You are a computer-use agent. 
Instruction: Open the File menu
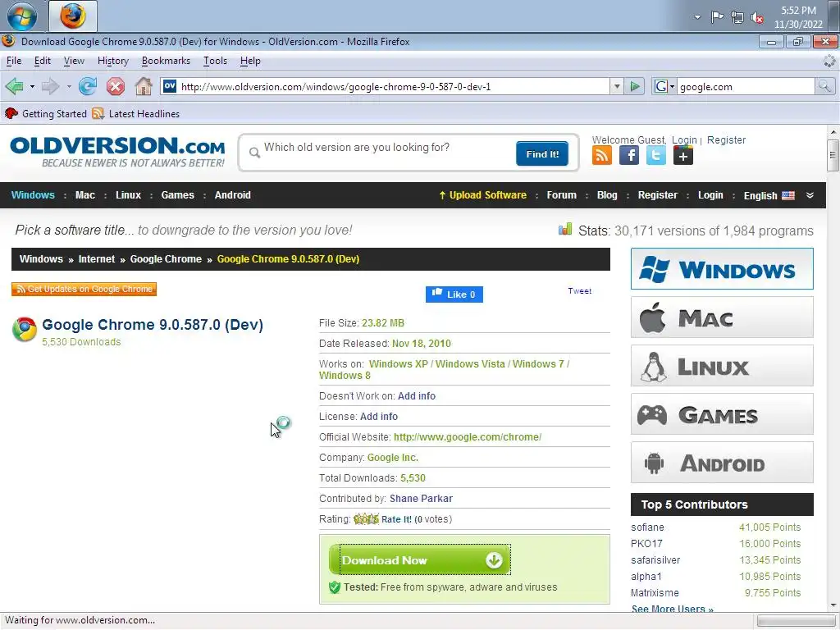[x=14, y=61]
